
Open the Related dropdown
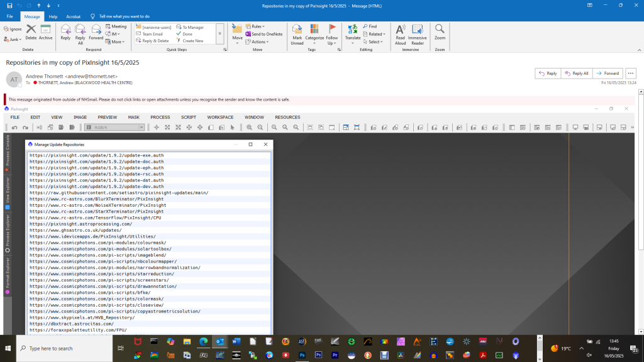374,34
